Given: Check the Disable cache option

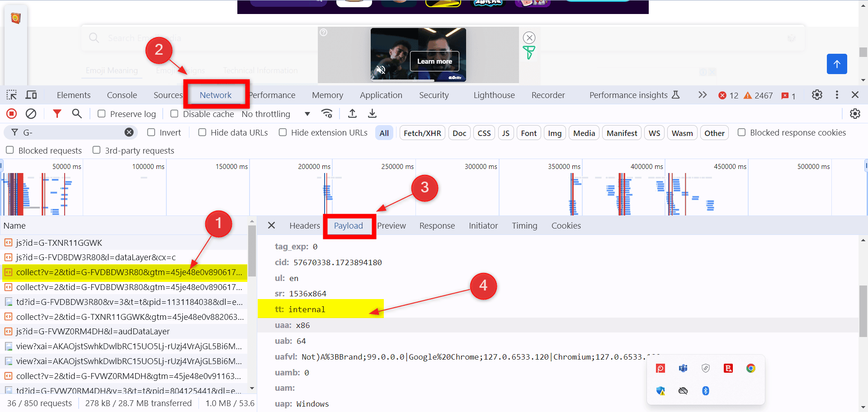Looking at the screenshot, I should coord(175,114).
